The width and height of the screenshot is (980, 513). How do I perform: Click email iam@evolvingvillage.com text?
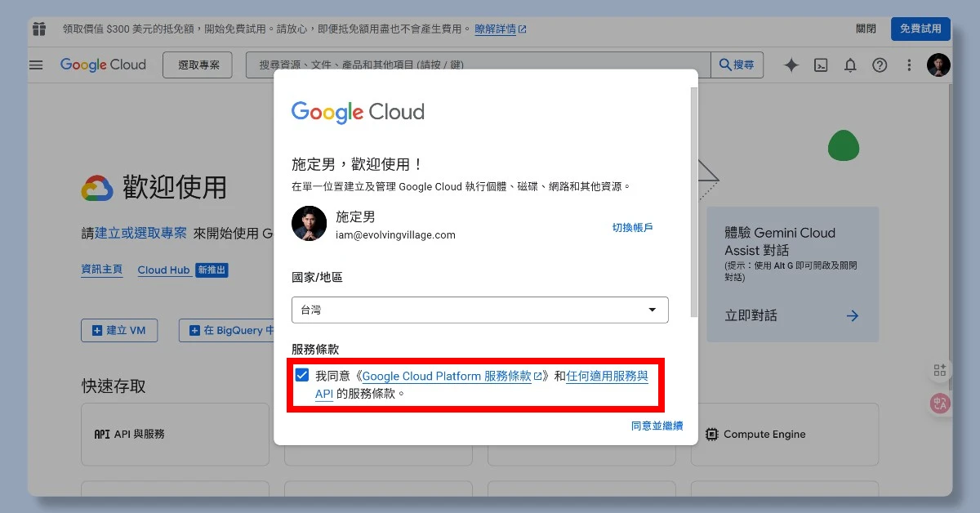click(x=395, y=235)
